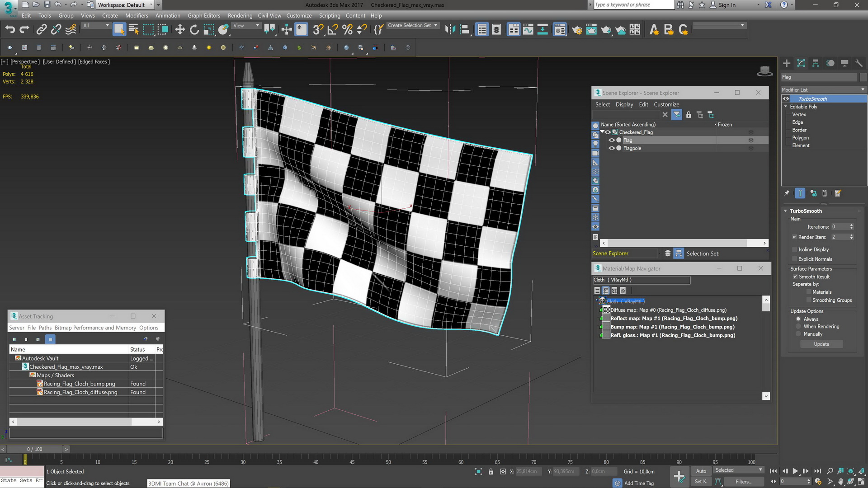Select the Manually update option
The height and width of the screenshot is (488, 868).
click(798, 334)
